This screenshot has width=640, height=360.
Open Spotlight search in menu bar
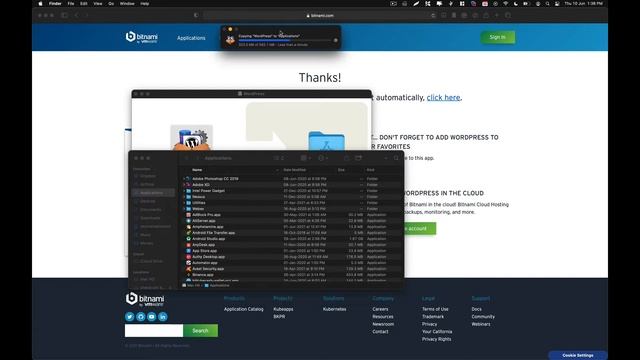547,4
